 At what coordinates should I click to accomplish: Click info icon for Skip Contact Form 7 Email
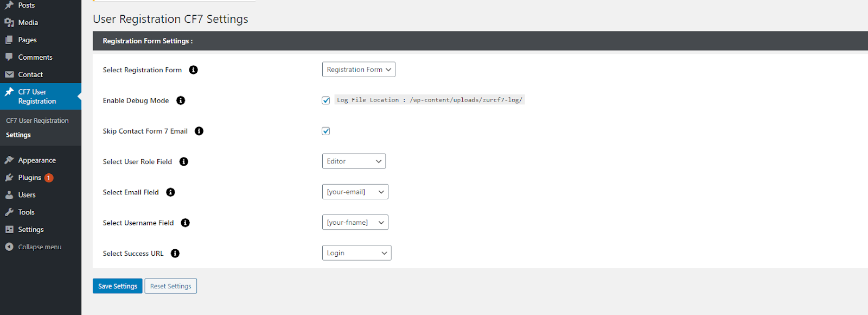coord(199,131)
